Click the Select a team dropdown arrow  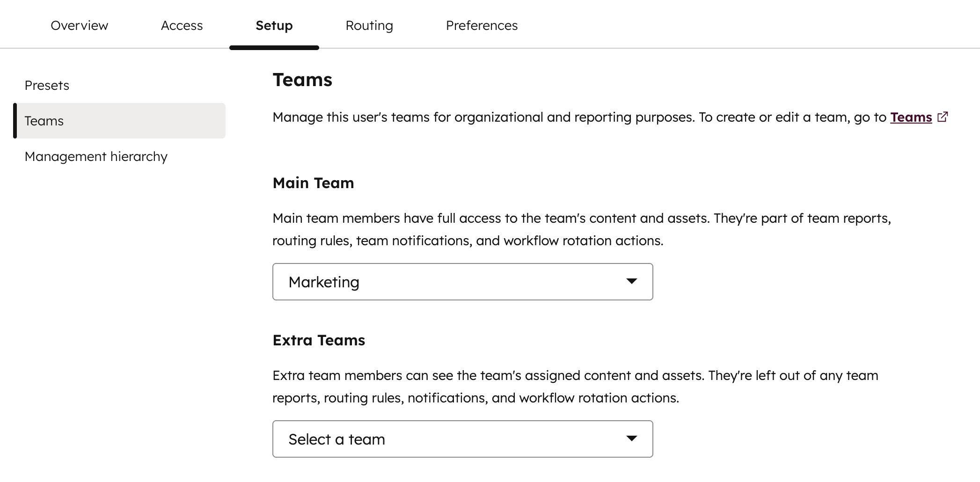click(x=631, y=438)
